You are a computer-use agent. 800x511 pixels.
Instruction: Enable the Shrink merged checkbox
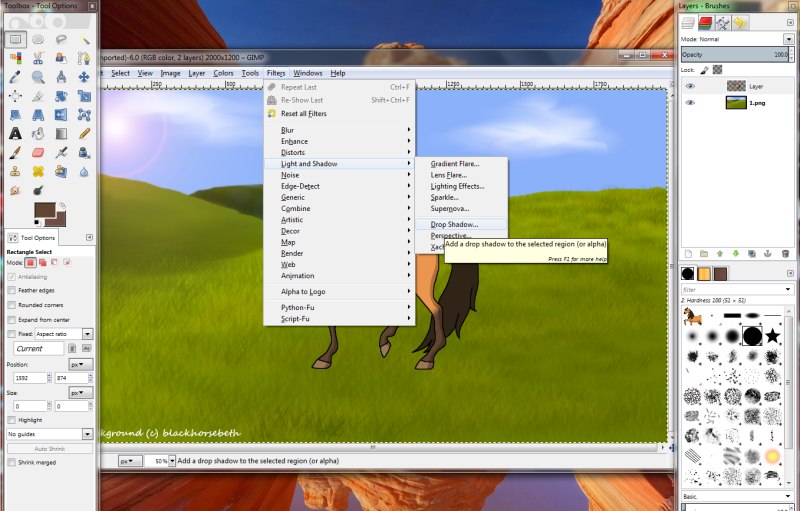[11, 463]
